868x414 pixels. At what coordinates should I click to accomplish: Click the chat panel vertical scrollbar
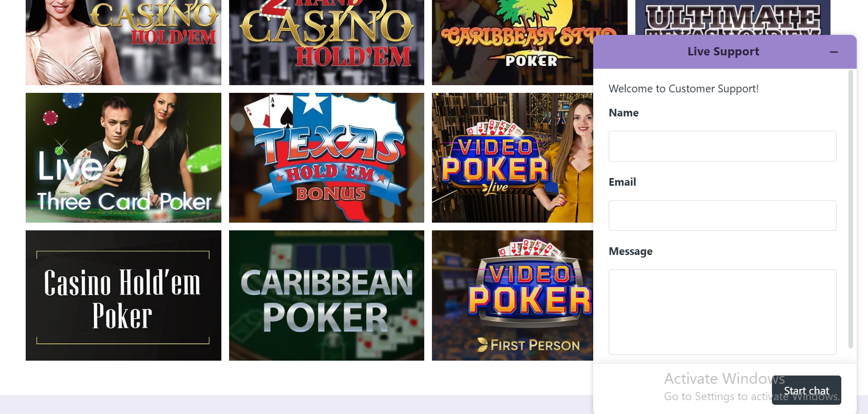click(851, 209)
